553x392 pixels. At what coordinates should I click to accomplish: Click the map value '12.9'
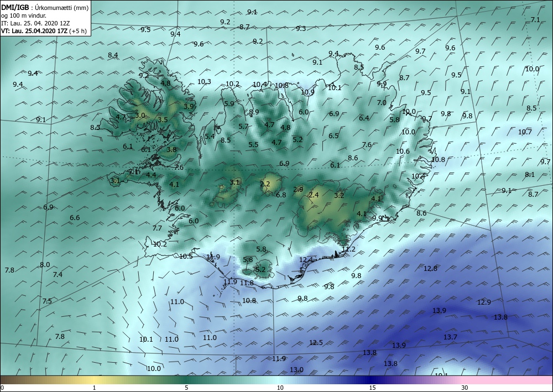484,302
